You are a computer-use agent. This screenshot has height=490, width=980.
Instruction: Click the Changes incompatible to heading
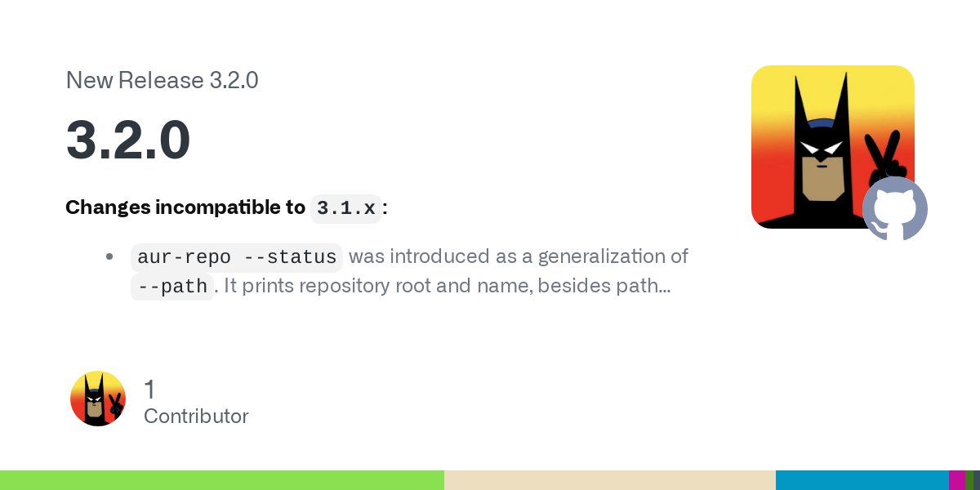tap(185, 208)
